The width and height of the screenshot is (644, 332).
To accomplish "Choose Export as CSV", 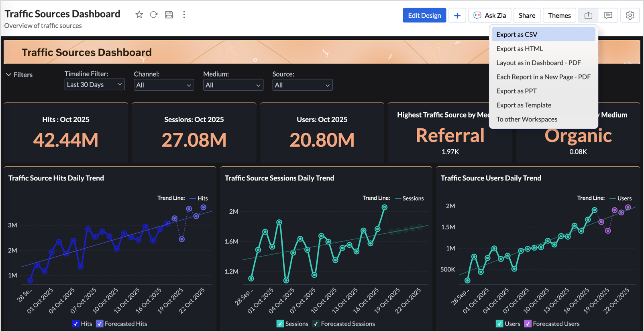I will [517, 34].
